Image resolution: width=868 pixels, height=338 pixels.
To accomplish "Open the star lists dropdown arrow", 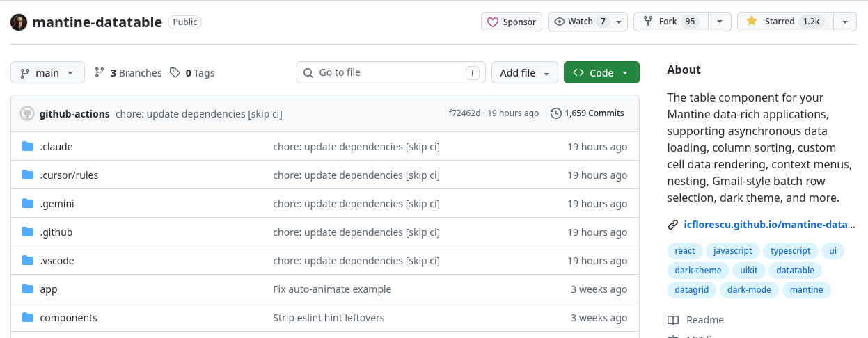I will tap(845, 22).
